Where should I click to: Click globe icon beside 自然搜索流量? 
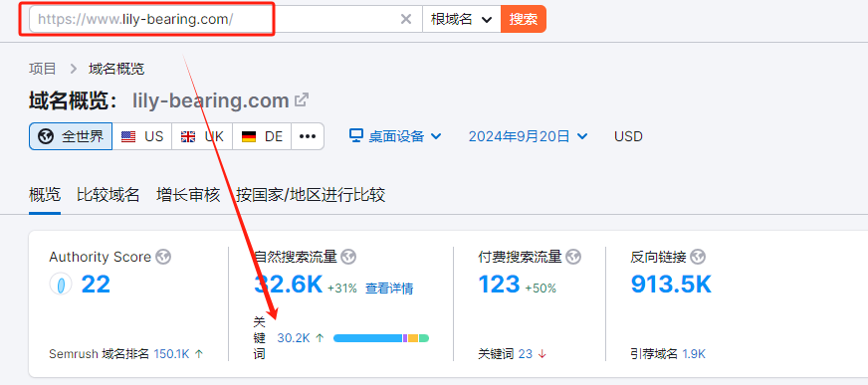pyautogui.click(x=348, y=257)
